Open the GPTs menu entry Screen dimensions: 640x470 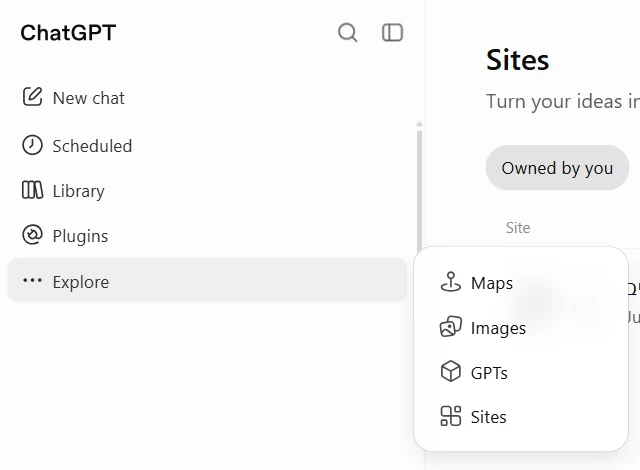coord(521,372)
